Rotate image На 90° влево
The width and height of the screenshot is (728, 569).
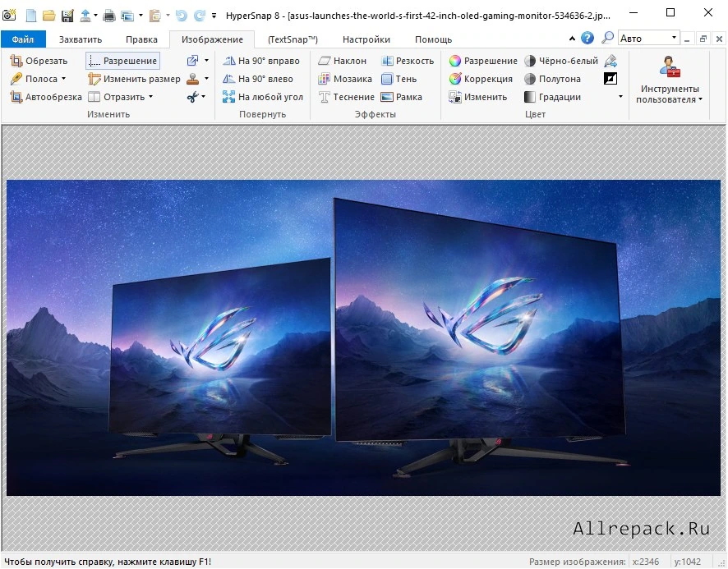coord(258,79)
